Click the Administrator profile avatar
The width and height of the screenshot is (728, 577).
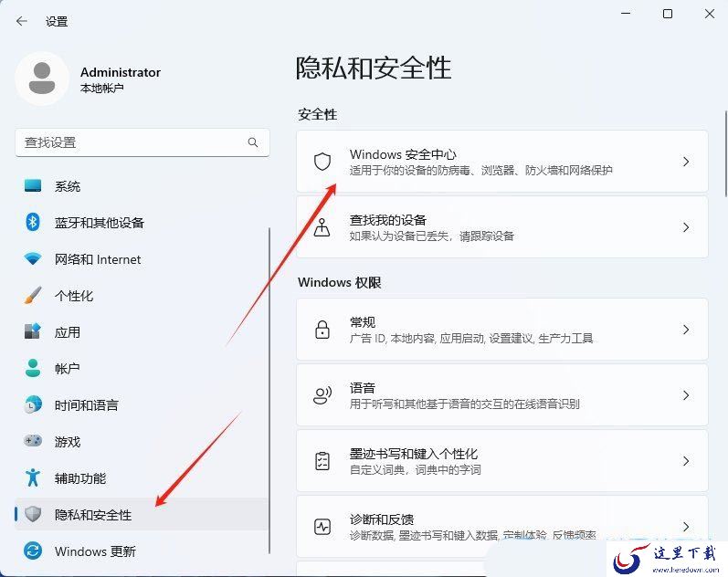point(42,79)
